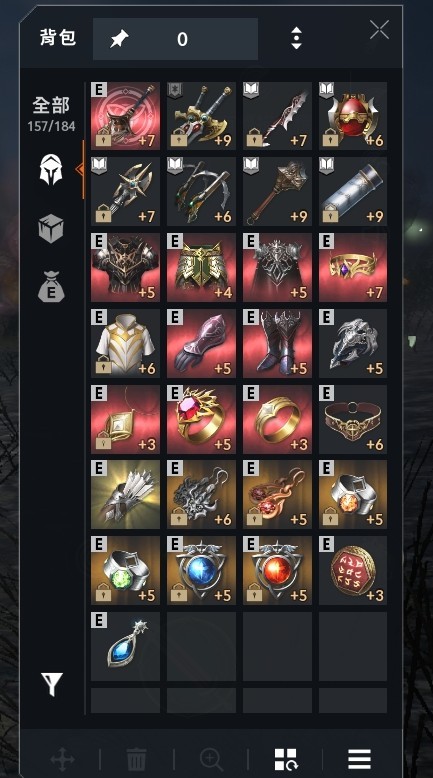The width and height of the screenshot is (433, 778).
Task: Click the move arrows icon
Action: click(x=62, y=759)
